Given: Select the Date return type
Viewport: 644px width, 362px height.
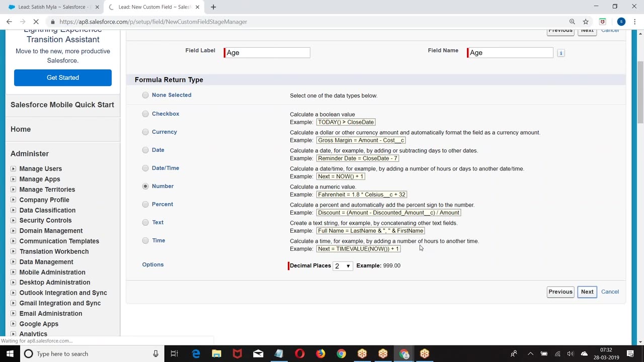Looking at the screenshot, I should (145, 150).
